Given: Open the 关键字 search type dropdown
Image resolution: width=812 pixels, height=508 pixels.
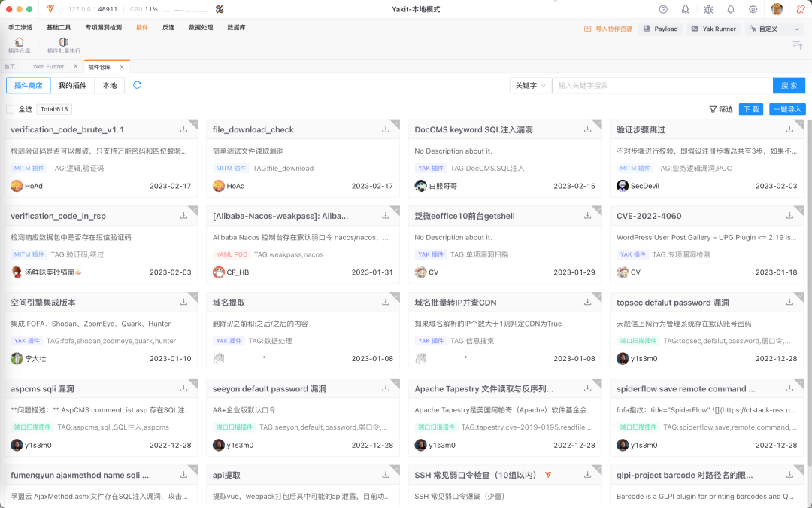Looking at the screenshot, I should click(x=531, y=86).
